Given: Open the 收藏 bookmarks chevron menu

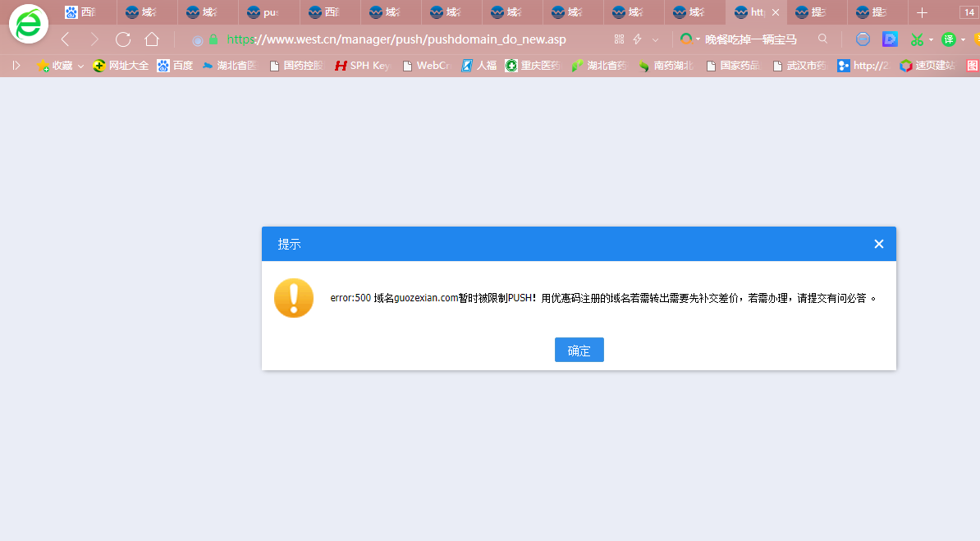Looking at the screenshot, I should (x=80, y=66).
